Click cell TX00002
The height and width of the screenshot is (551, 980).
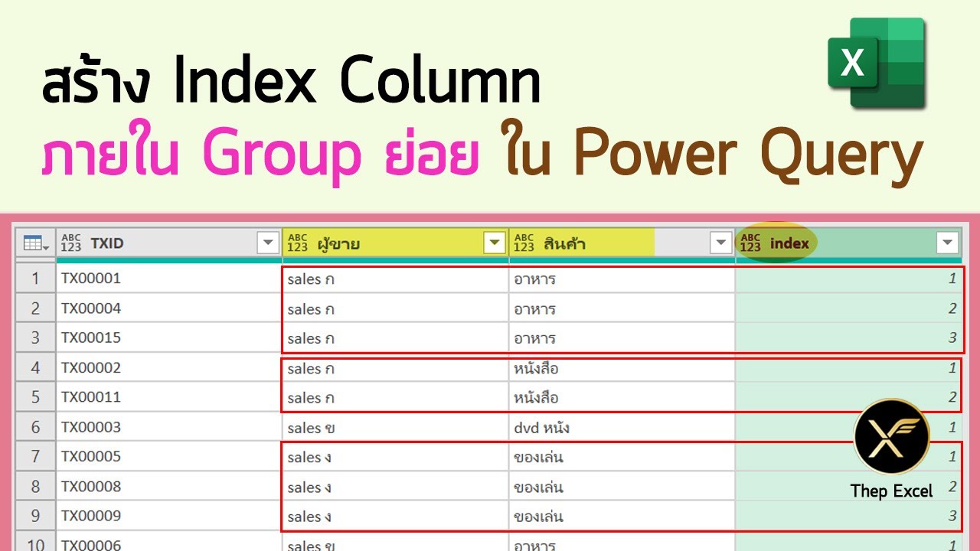tap(168, 367)
